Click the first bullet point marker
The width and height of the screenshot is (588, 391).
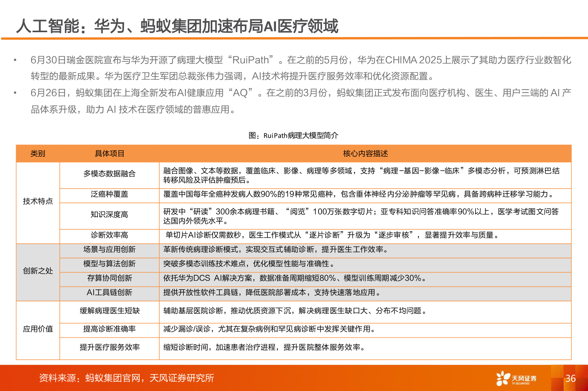(x=15, y=59)
